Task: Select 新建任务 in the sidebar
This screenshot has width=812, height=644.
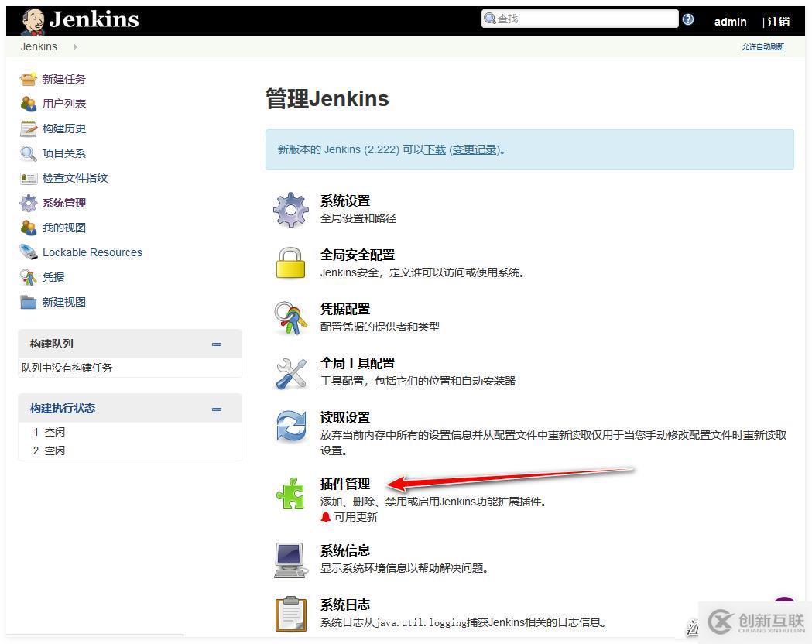Action: point(64,78)
